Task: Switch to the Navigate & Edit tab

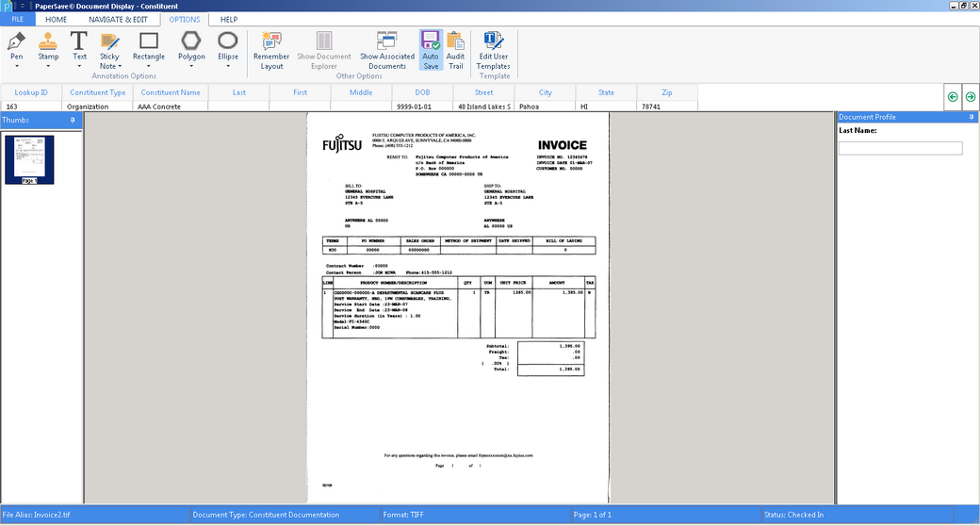Action: click(x=118, y=19)
